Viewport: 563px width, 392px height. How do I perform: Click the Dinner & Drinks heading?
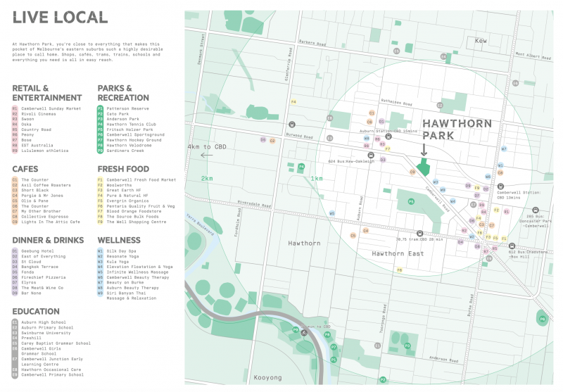[x=48, y=240]
